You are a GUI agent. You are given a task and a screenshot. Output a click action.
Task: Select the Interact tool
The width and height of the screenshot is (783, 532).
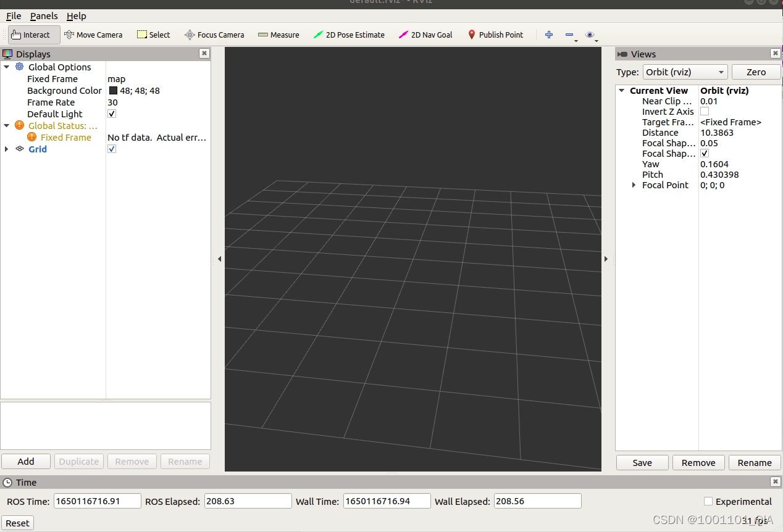click(x=34, y=35)
